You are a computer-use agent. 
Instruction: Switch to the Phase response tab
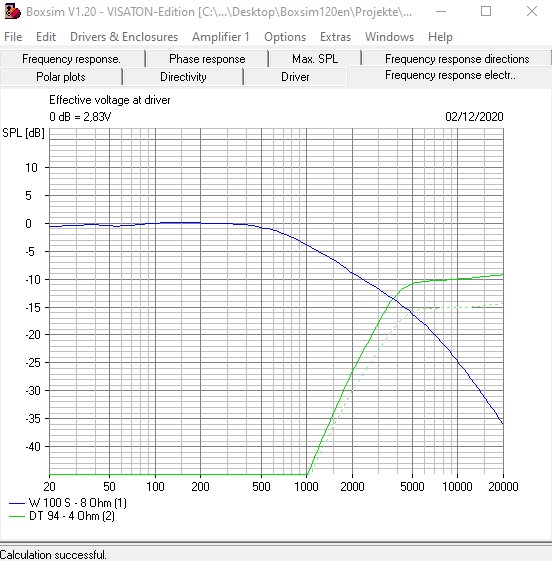[207, 59]
